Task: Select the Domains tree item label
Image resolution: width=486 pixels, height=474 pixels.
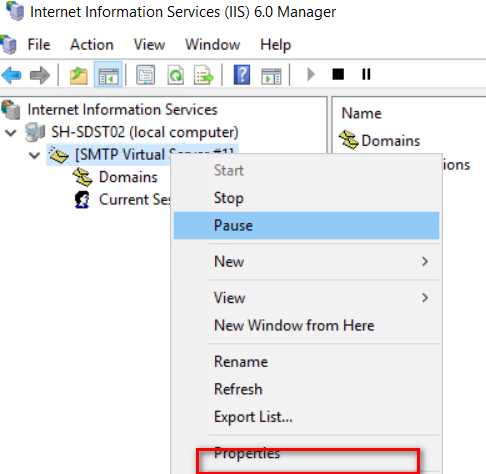Action: pyautogui.click(x=128, y=177)
